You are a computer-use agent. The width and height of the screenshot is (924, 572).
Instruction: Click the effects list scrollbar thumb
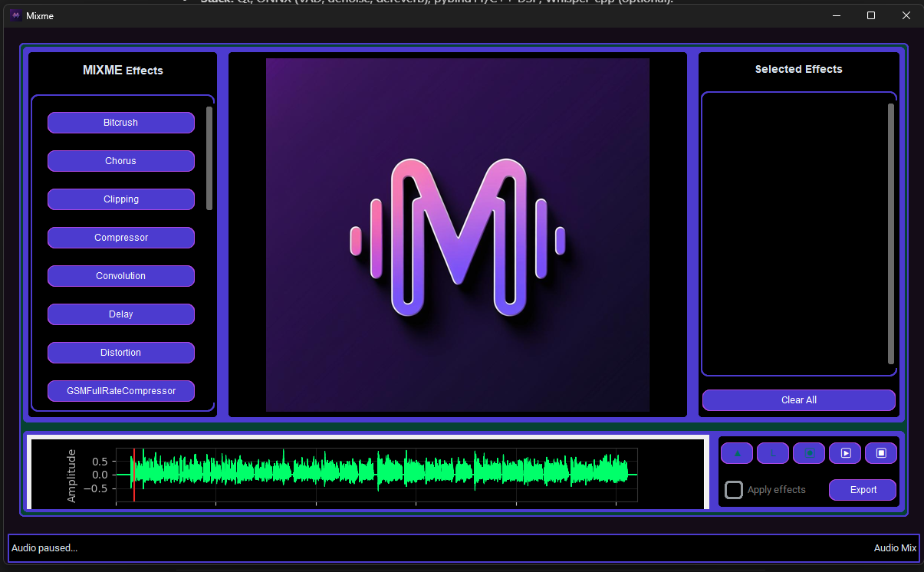pyautogui.click(x=209, y=158)
